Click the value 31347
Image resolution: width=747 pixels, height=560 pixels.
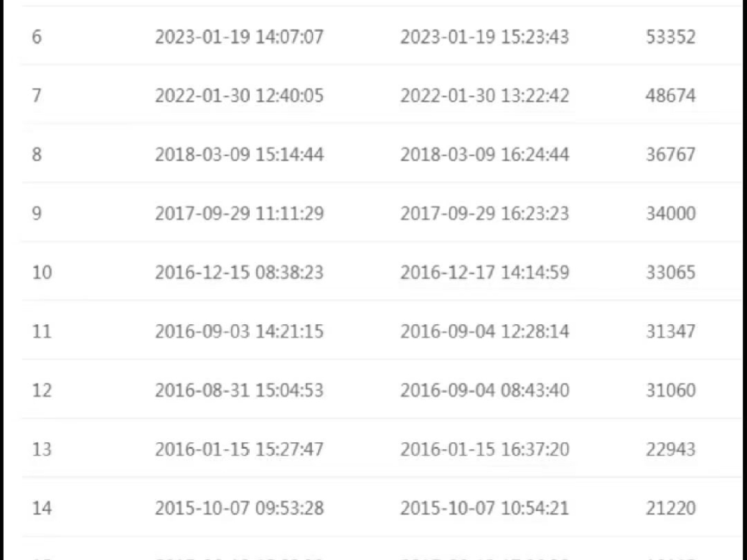click(x=670, y=331)
